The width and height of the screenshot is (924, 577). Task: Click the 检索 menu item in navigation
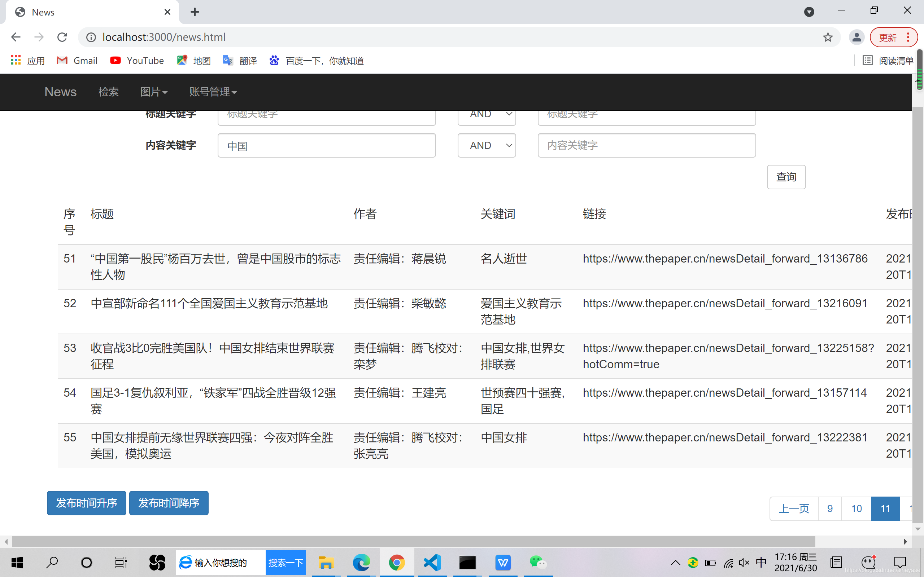pyautogui.click(x=108, y=92)
